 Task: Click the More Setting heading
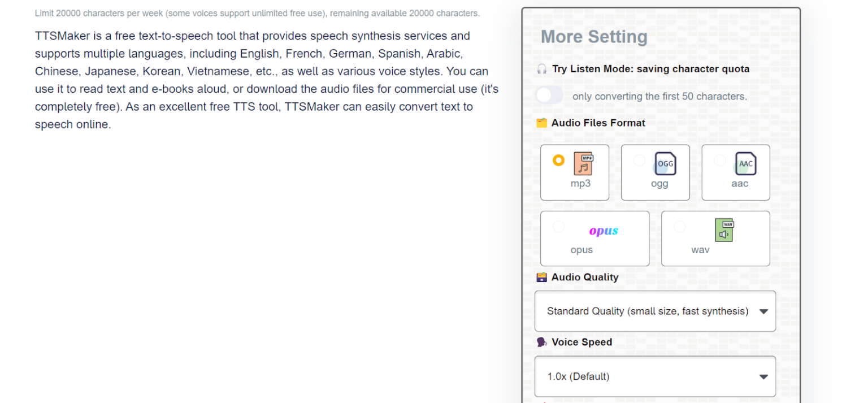click(x=594, y=37)
